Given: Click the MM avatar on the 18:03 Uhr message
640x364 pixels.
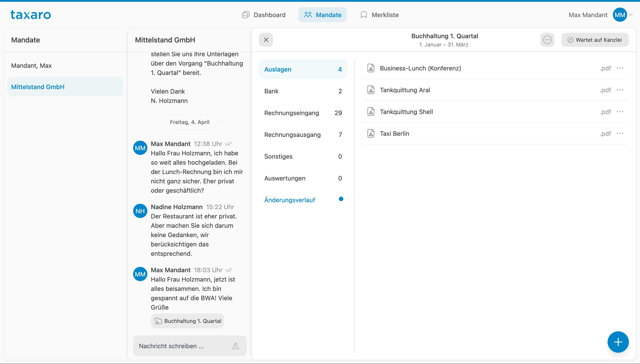Looking at the screenshot, I should point(140,274).
